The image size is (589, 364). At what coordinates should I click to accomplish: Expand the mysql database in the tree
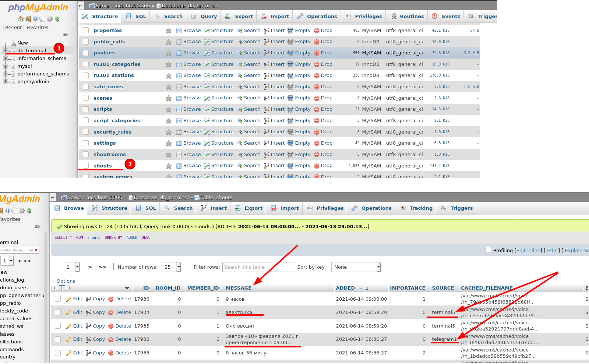pos(6,66)
